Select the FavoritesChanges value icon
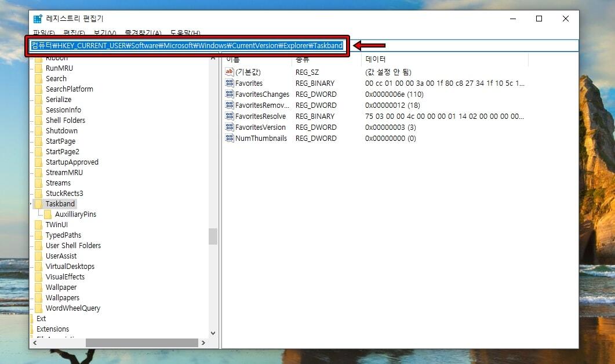Screen dimensions: 615x364 coord(230,94)
